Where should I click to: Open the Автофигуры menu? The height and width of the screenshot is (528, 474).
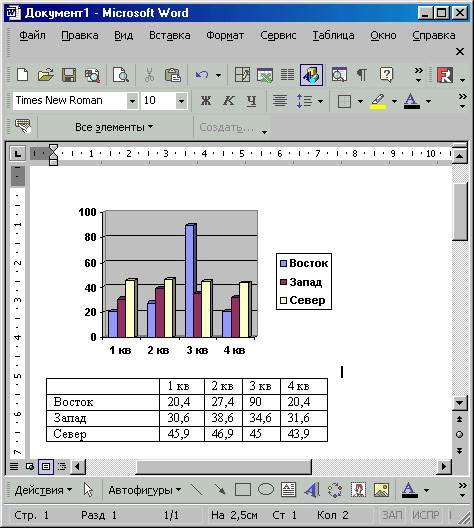(x=144, y=490)
